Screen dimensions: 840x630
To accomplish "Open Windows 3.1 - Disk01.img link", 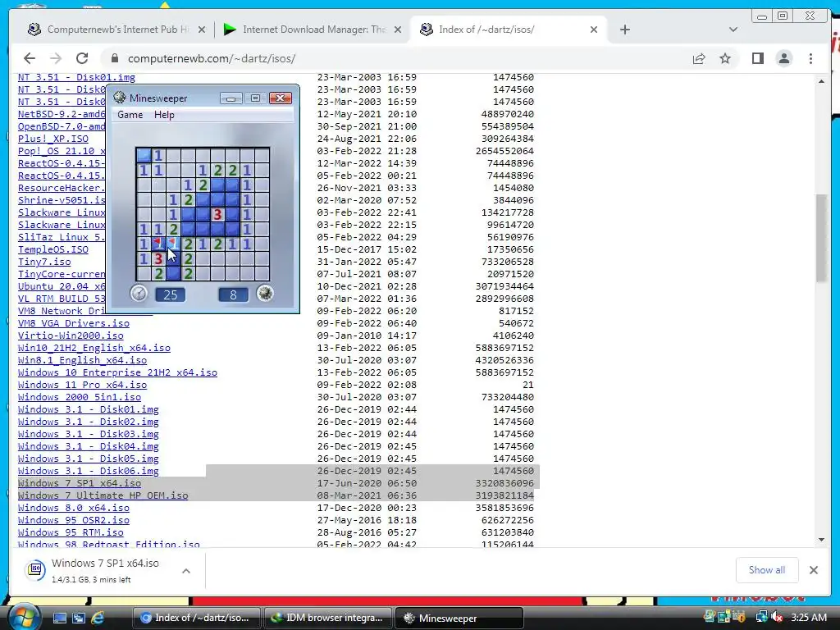I will click(x=89, y=410).
